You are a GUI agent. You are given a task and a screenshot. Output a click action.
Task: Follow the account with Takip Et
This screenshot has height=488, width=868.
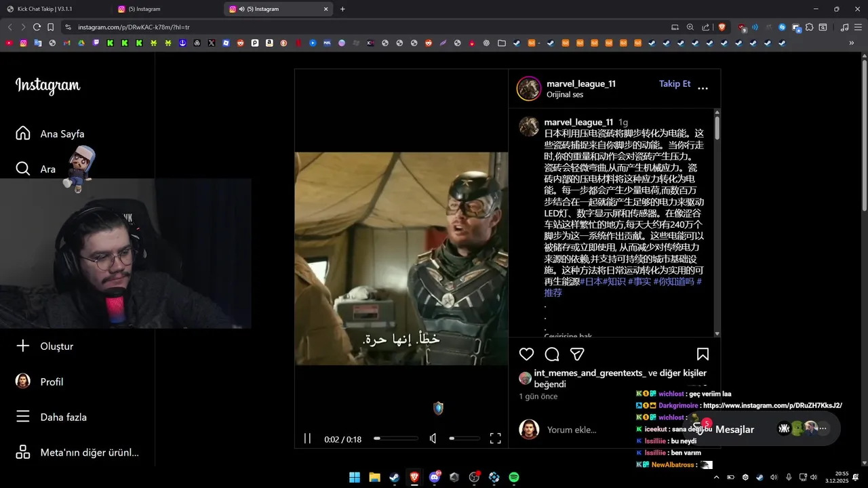(675, 83)
